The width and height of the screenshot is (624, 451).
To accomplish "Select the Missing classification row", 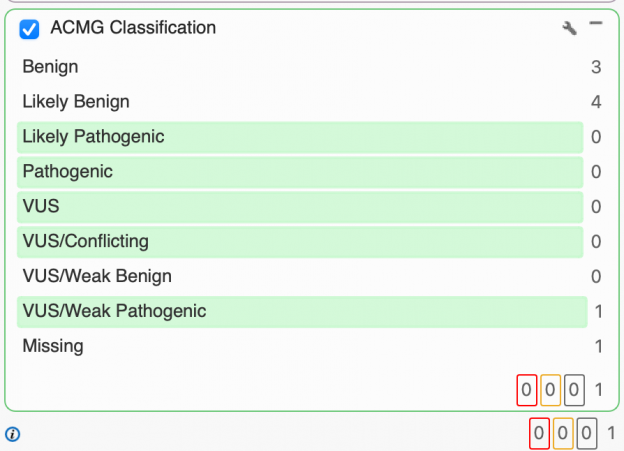I will (x=300, y=346).
